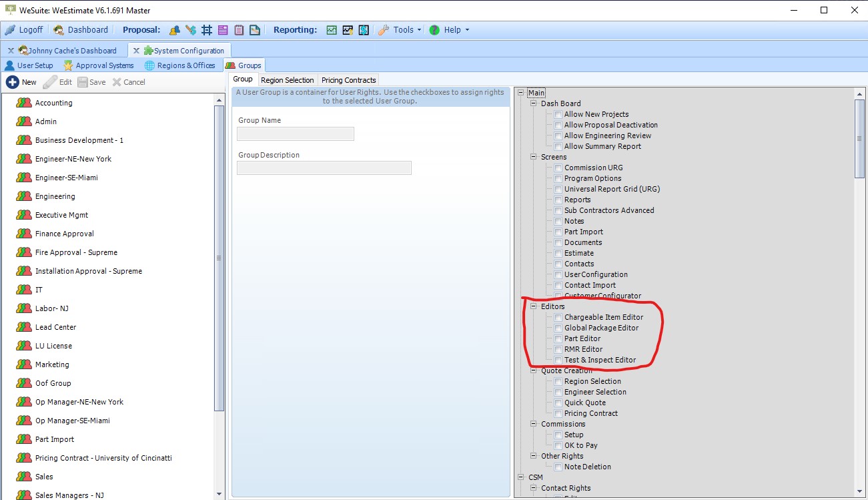Image resolution: width=868 pixels, height=500 pixels.
Task: Click the clipboard icon in the Proposal toolbar
Action: (239, 29)
